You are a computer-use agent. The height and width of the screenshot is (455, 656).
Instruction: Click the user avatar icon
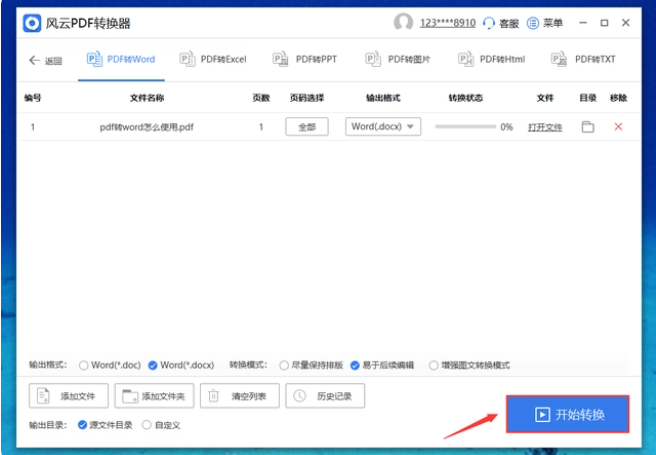click(x=403, y=23)
